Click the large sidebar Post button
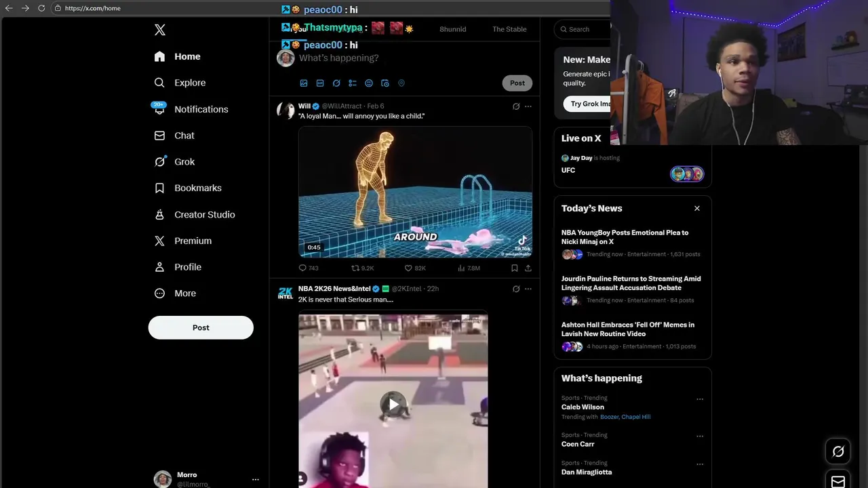 pos(201,327)
